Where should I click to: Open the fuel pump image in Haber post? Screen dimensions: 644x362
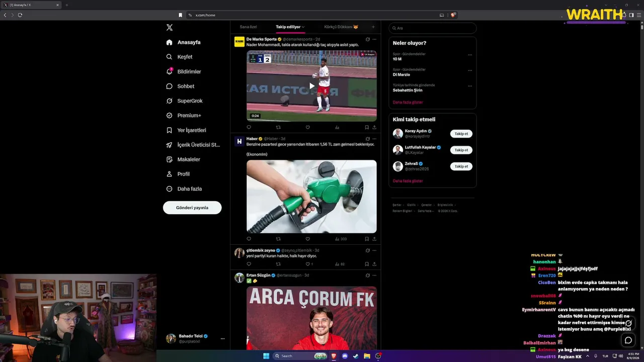pos(311,197)
